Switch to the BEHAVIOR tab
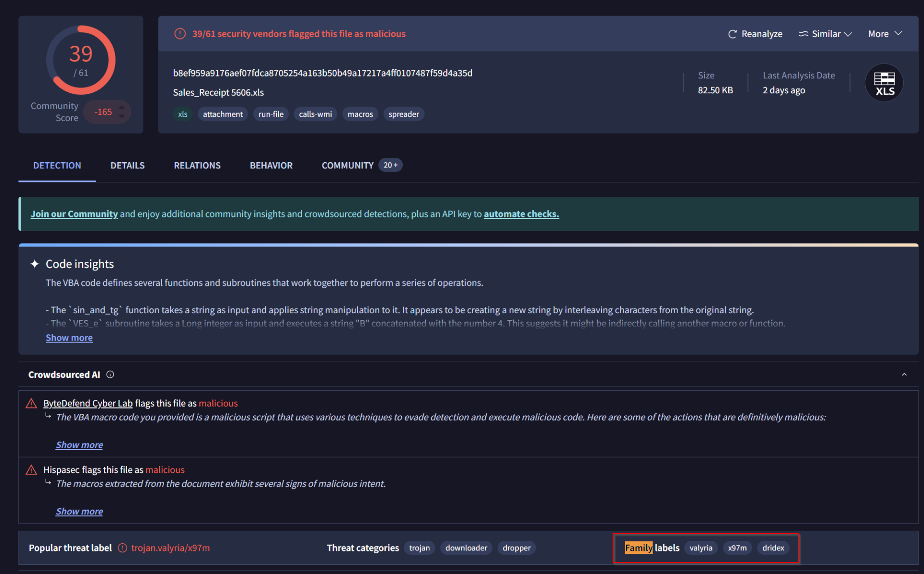 271,166
